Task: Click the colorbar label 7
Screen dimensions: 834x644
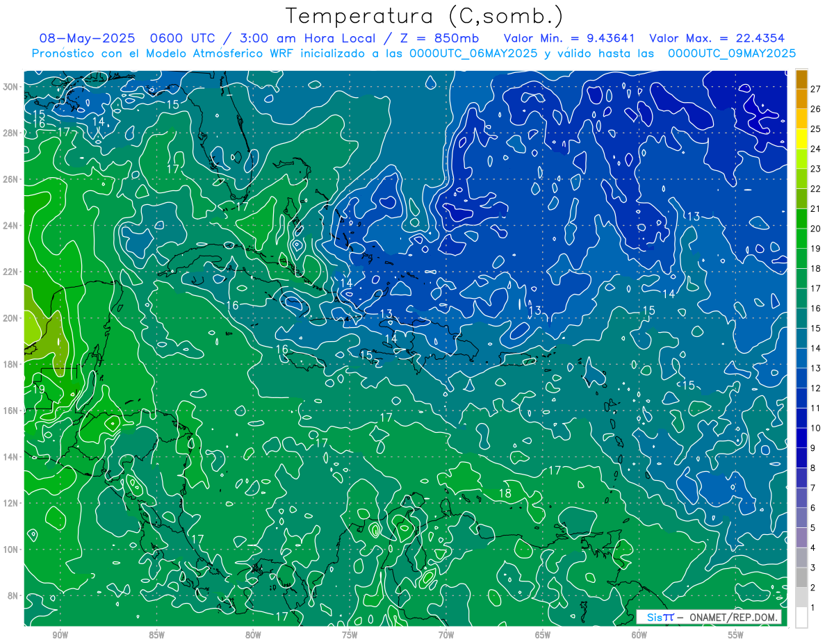Action: click(813, 488)
